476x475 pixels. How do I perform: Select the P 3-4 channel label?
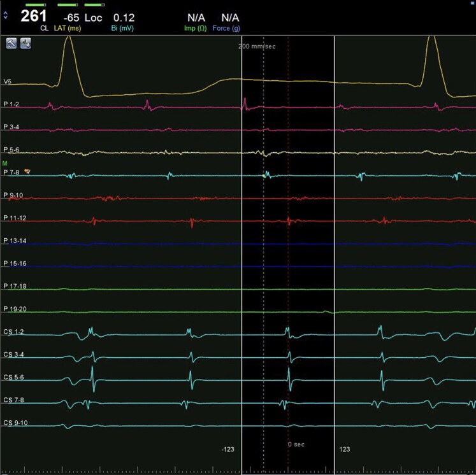[x=11, y=127]
